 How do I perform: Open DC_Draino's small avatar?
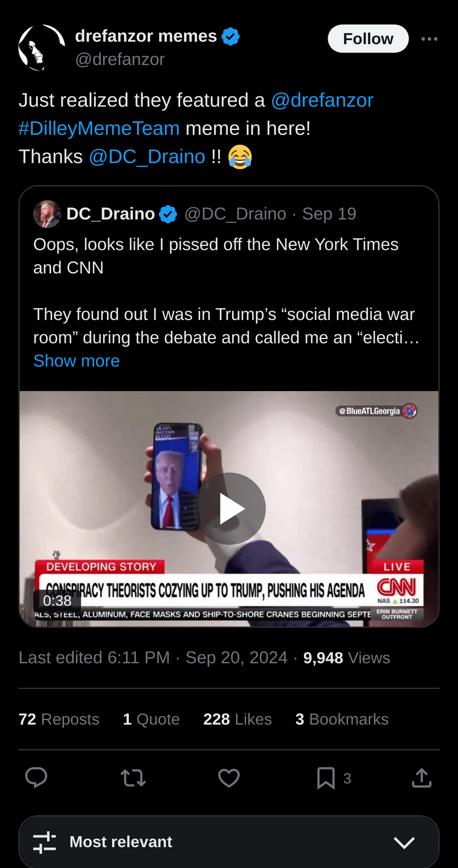point(47,214)
